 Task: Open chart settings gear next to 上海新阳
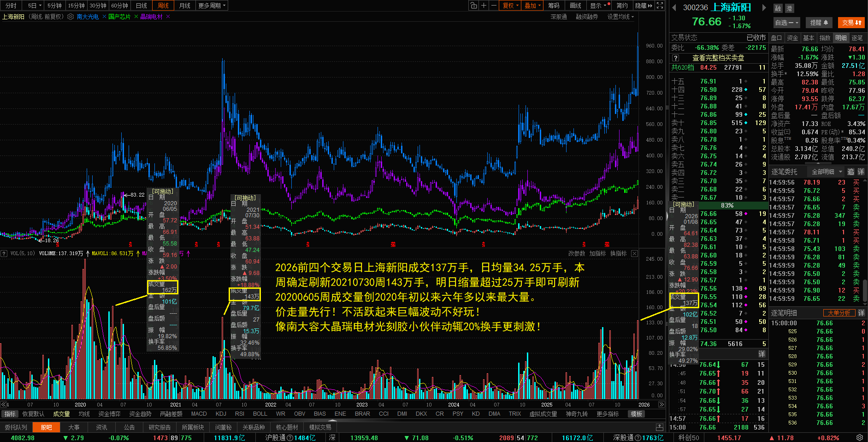[x=71, y=17]
